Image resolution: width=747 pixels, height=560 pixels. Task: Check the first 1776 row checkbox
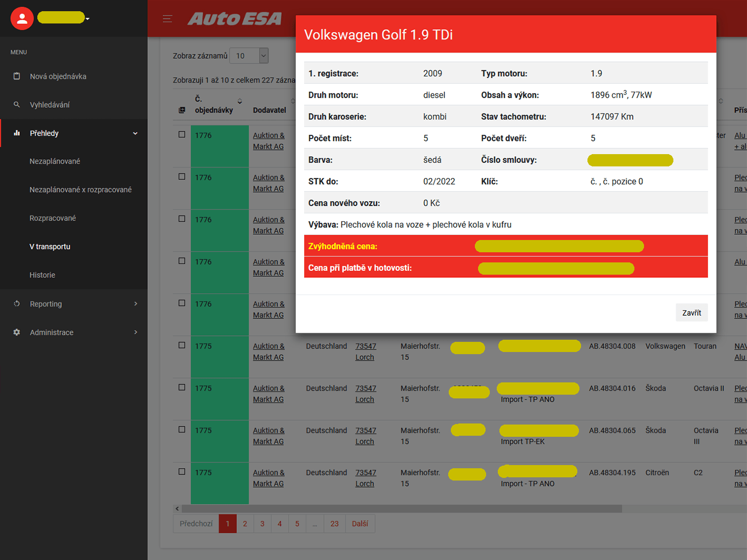[x=182, y=134]
